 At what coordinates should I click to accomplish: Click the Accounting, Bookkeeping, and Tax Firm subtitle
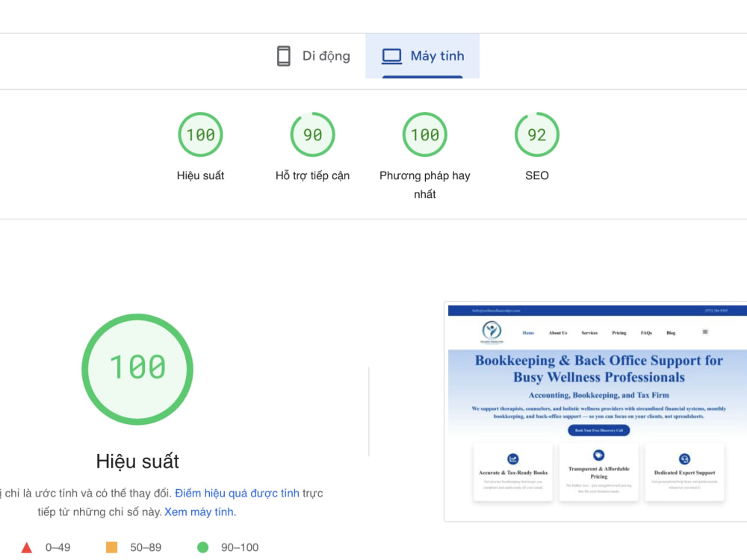coord(599,395)
